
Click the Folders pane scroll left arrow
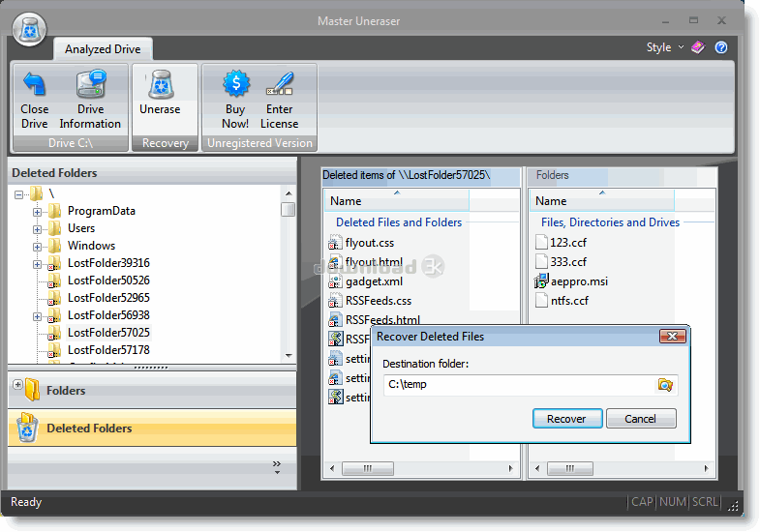coord(537,468)
